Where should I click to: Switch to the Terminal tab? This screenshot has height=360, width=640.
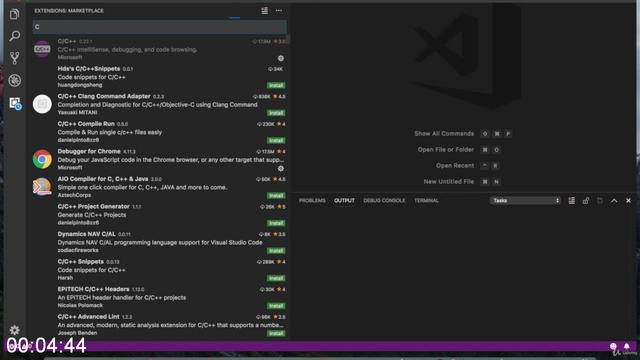point(426,200)
